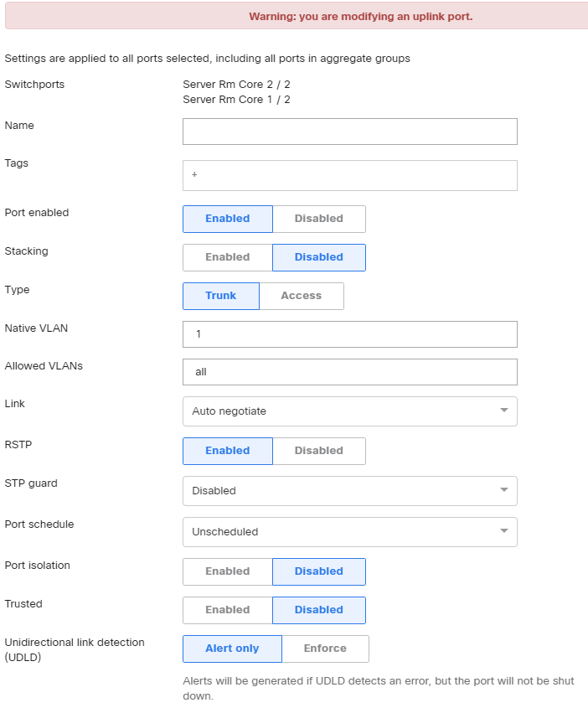This screenshot has width=588, height=708.
Task: Set Port enabled to Enabled
Action: tap(228, 219)
